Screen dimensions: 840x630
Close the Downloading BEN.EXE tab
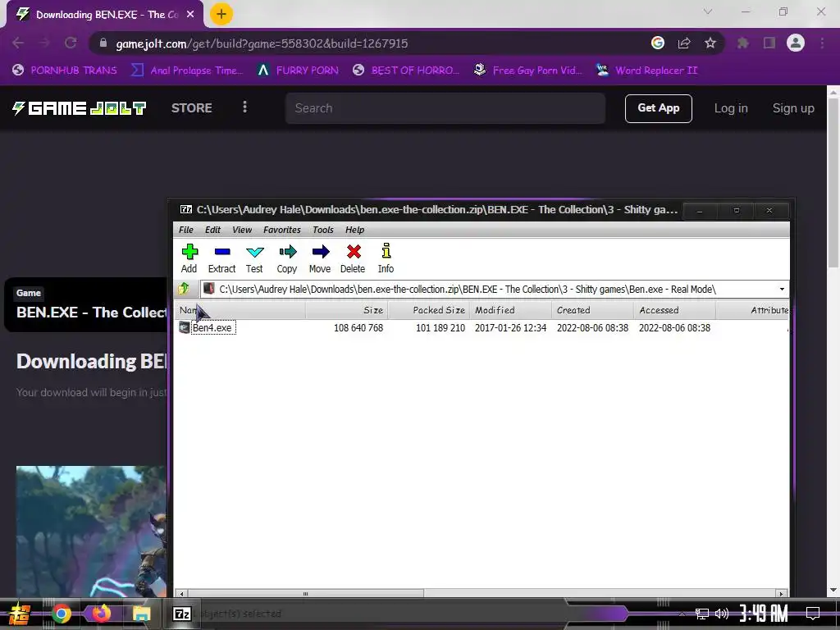(x=190, y=15)
